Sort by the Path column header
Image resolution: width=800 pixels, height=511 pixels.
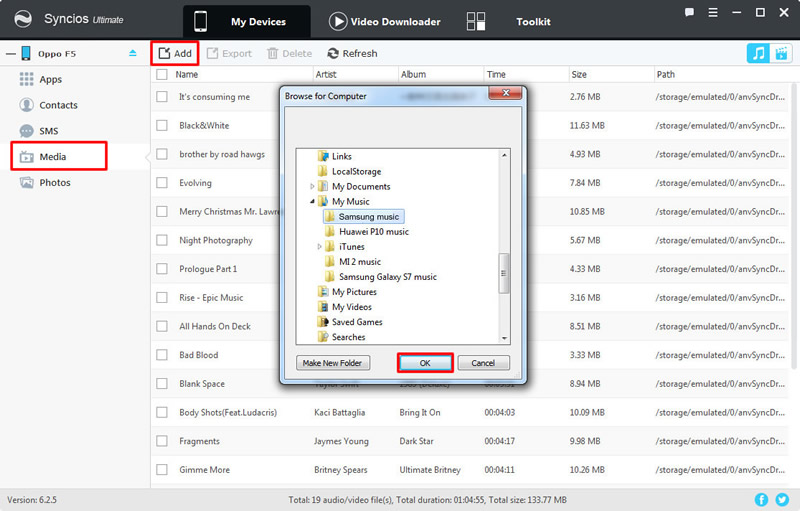665,74
